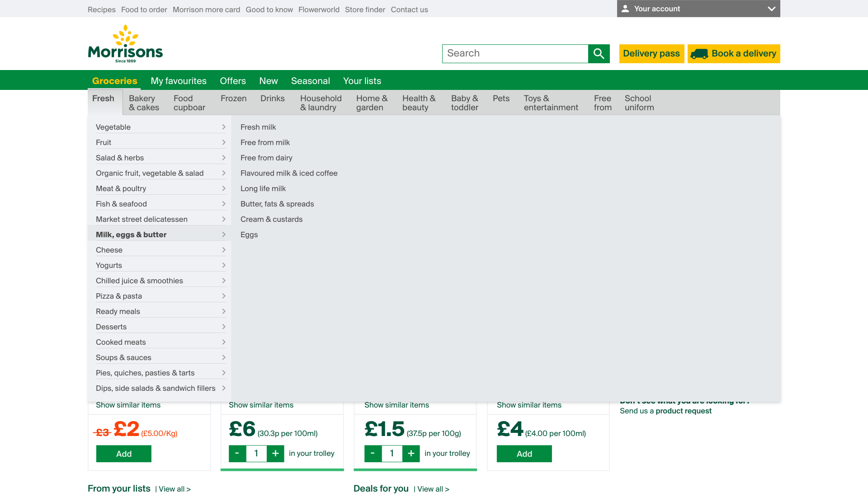The height and width of the screenshot is (497, 868).
Task: Select the Pets category
Action: pos(501,98)
